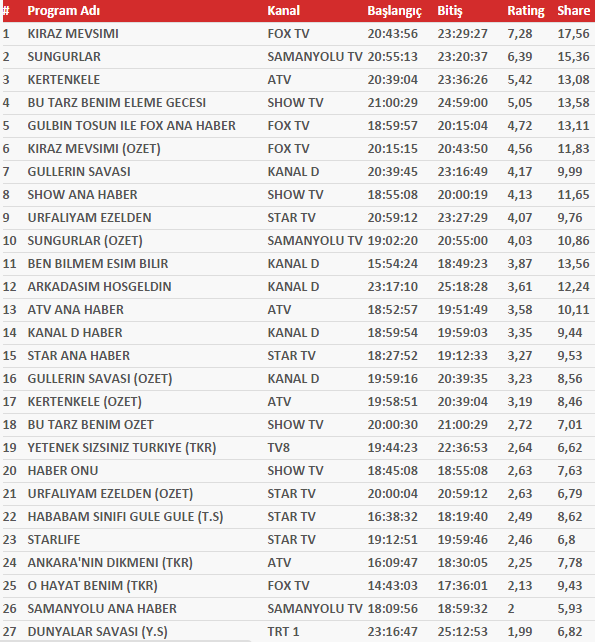Select HABABAM SINIFI GULE GULE (T.S)

click(125, 517)
